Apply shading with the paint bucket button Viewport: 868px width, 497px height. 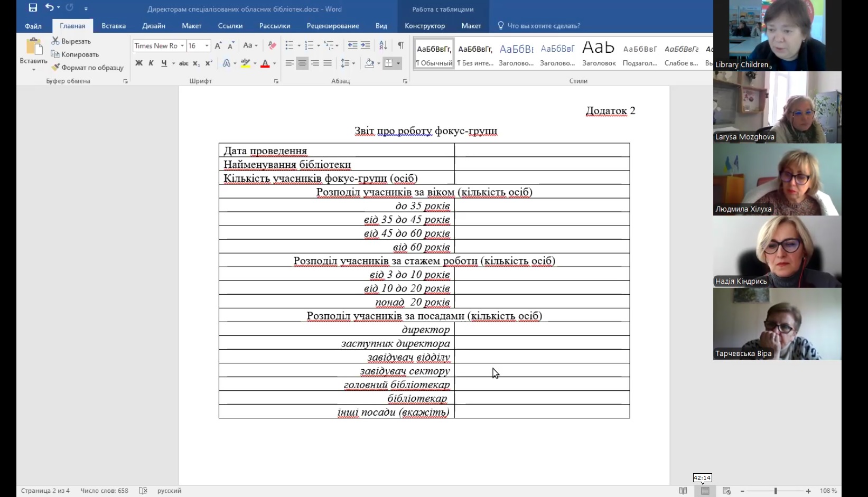tap(369, 63)
